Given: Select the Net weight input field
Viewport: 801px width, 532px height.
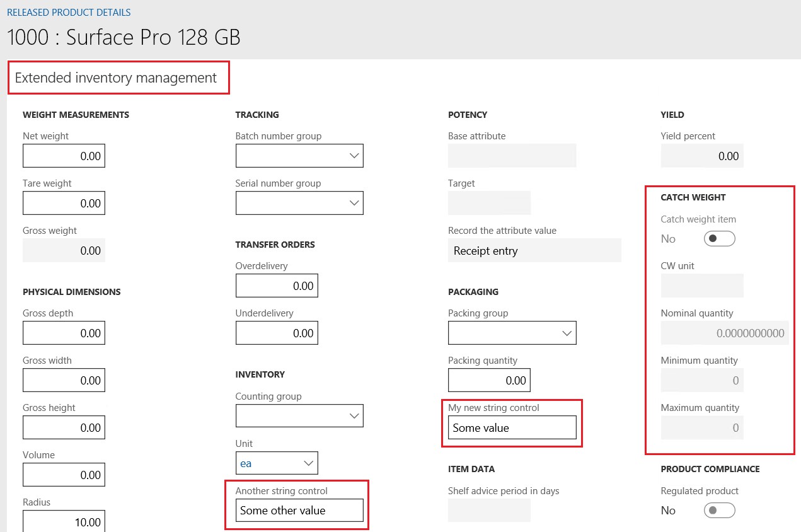Looking at the screenshot, I should click(x=63, y=156).
